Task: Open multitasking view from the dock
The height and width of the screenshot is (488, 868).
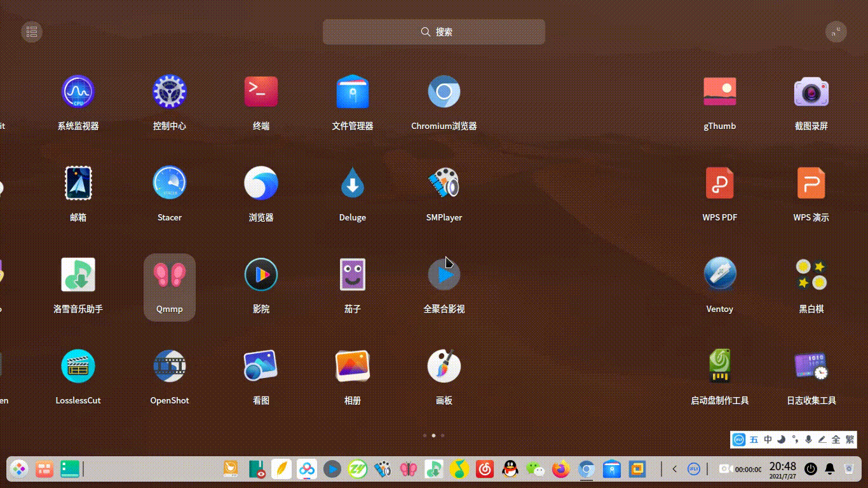Action: point(44,470)
